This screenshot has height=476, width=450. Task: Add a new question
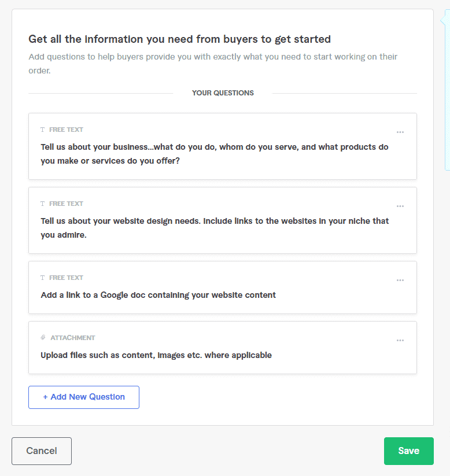(x=84, y=397)
